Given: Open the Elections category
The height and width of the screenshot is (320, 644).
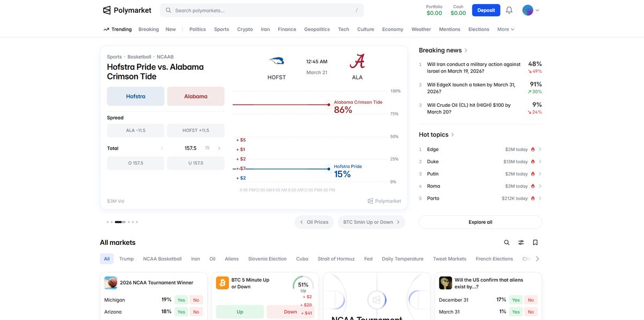Looking at the screenshot, I should pos(479,30).
